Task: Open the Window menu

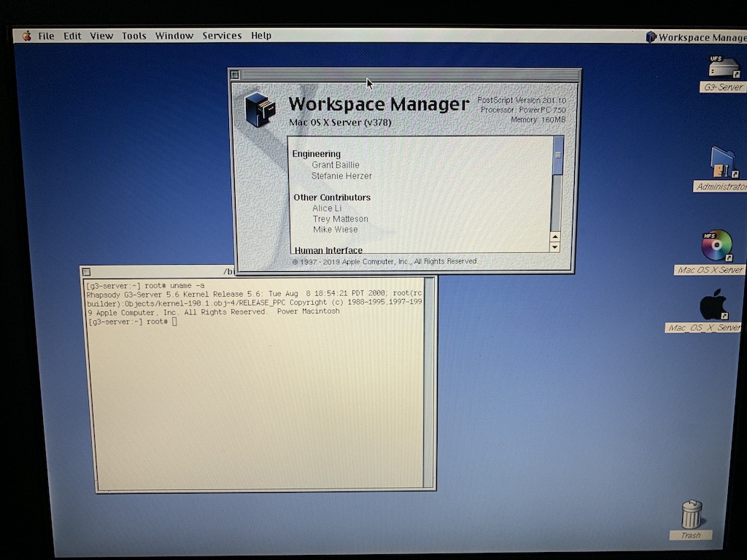Action: [x=174, y=36]
